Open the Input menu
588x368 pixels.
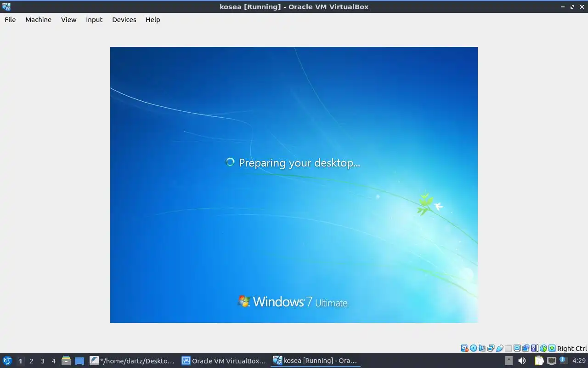(94, 20)
